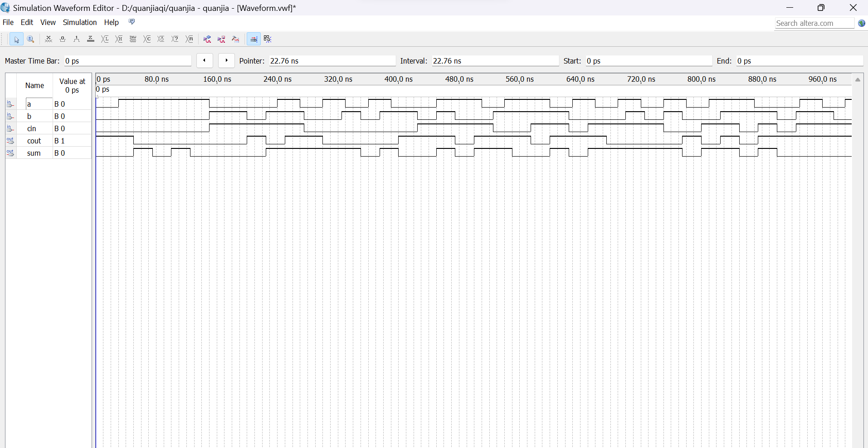Click the 800.0 ns ruler mark
Viewport: 868px width, 448px height.
pyautogui.click(x=701, y=79)
